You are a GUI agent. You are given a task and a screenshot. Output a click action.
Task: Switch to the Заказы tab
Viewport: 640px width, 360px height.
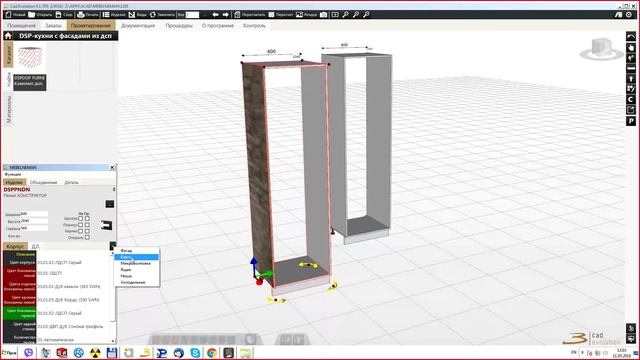(x=53, y=25)
